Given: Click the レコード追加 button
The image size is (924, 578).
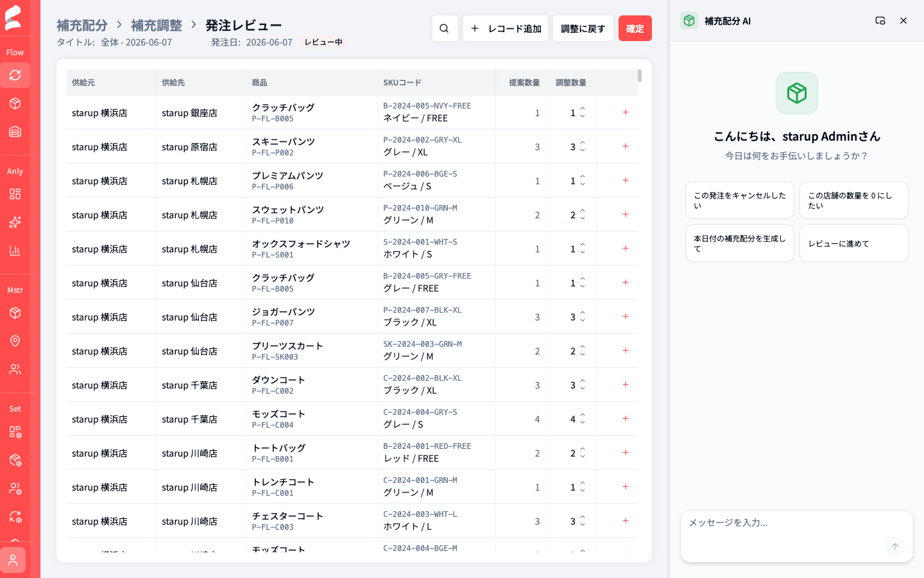Looking at the screenshot, I should click(x=506, y=28).
